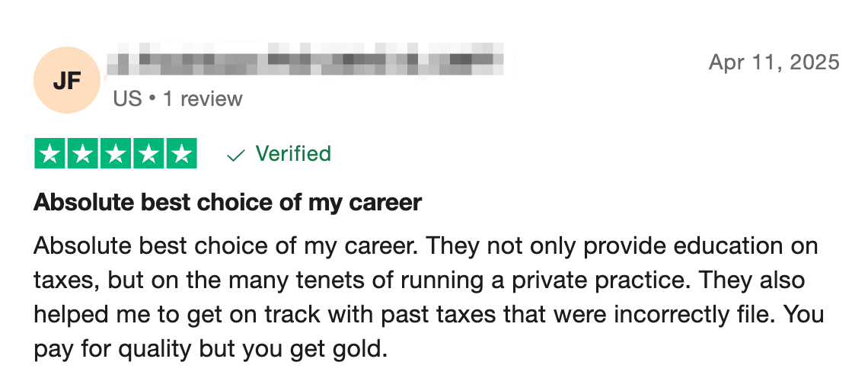The height and width of the screenshot is (375, 868).
Task: Click the 'US' country label
Action: [x=127, y=99]
